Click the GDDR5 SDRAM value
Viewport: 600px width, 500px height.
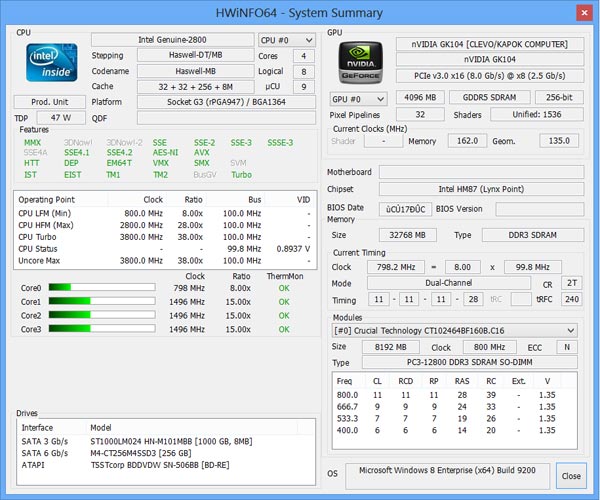pyautogui.click(x=489, y=97)
